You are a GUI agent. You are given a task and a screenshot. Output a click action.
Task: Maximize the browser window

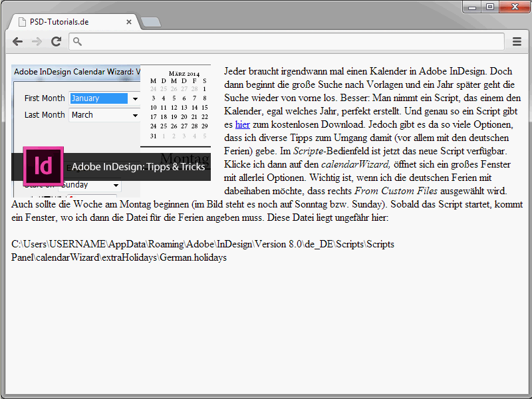490,7
